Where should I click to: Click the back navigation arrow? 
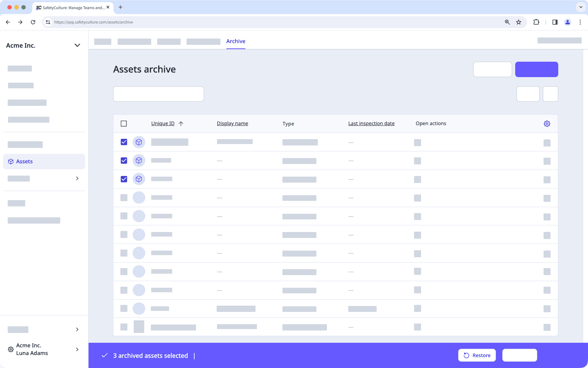(8, 22)
